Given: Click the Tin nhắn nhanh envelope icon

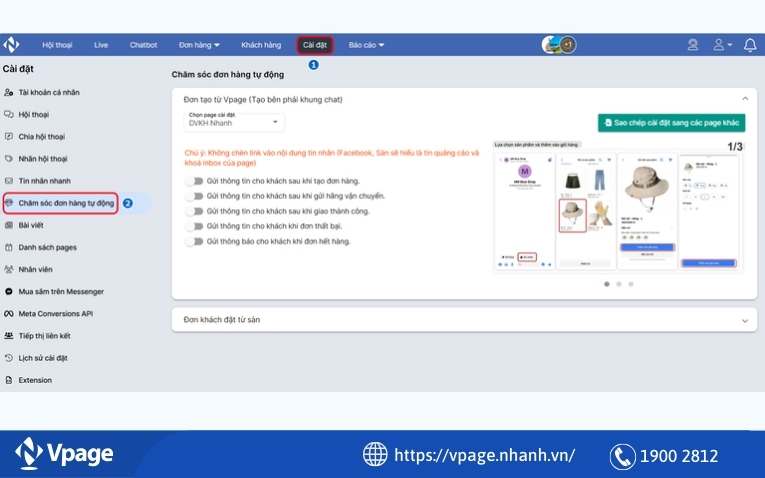Looking at the screenshot, I should coord(9,180).
